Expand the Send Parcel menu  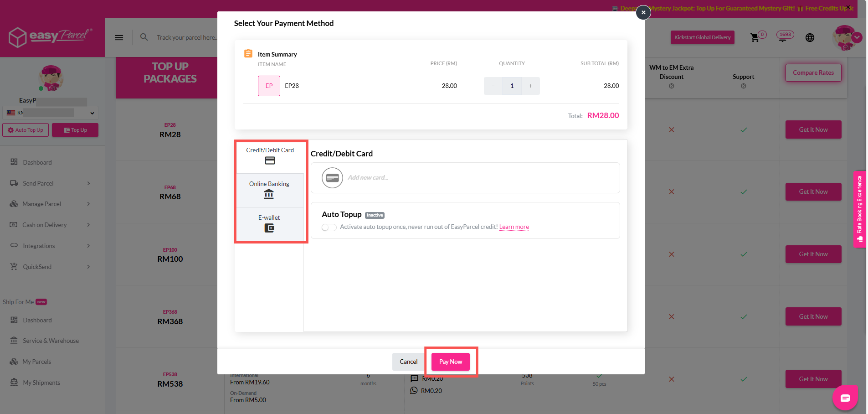pyautogui.click(x=50, y=183)
